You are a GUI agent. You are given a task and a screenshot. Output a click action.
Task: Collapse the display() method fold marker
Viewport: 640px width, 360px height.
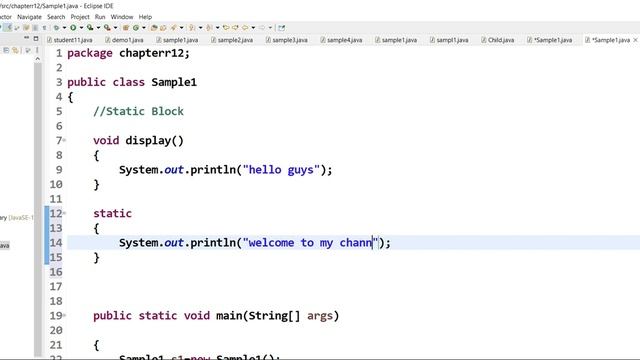pos(64,140)
